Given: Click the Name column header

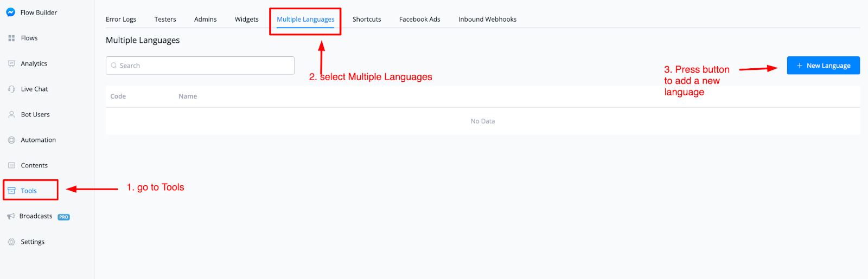Looking at the screenshot, I should [188, 96].
